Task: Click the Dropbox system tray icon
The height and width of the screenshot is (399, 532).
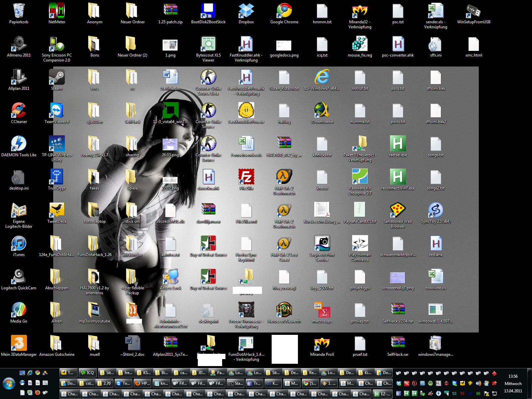Action: coord(399,383)
